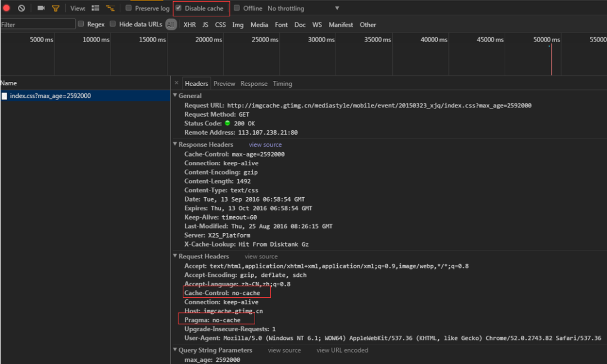Viewport: 607px width, 364px height.
Task: Collapse the Request Headers section
Action: tap(175, 256)
